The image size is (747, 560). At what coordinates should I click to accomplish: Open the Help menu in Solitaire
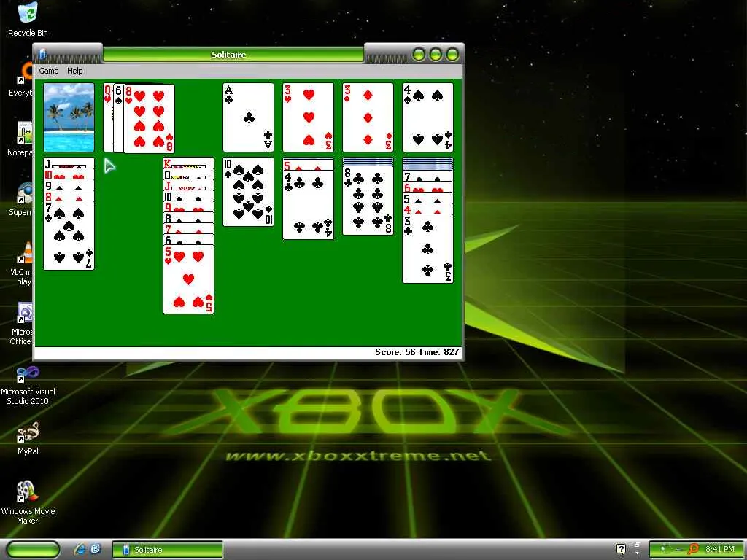point(75,71)
